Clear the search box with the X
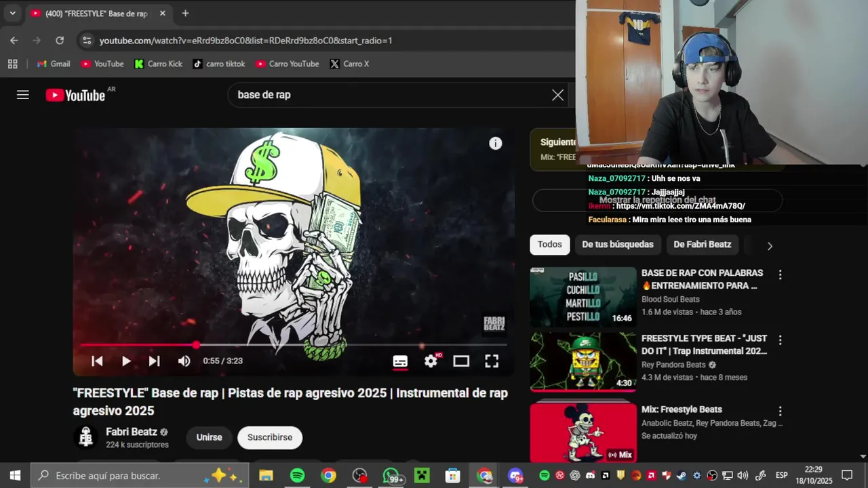Screen dimensions: 868x488 tap(557, 95)
